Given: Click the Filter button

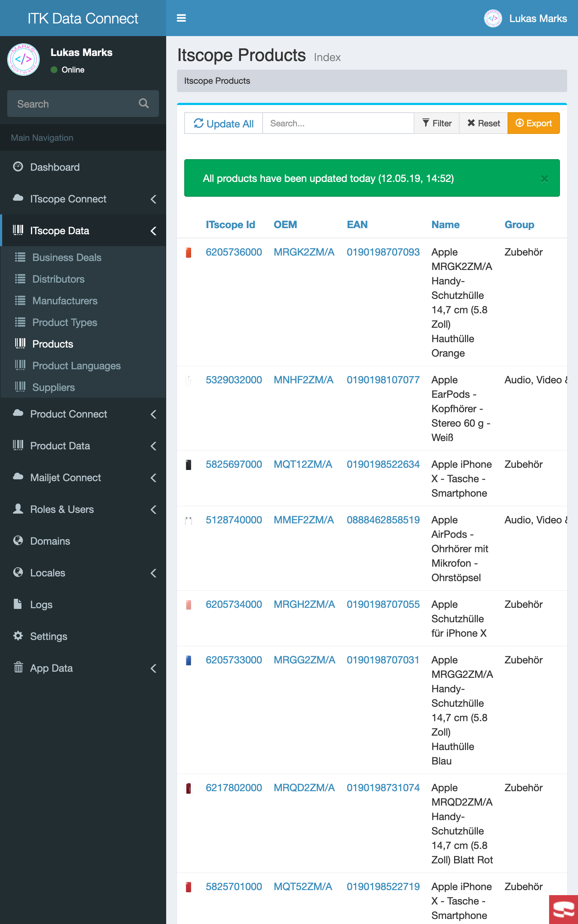Looking at the screenshot, I should [436, 123].
